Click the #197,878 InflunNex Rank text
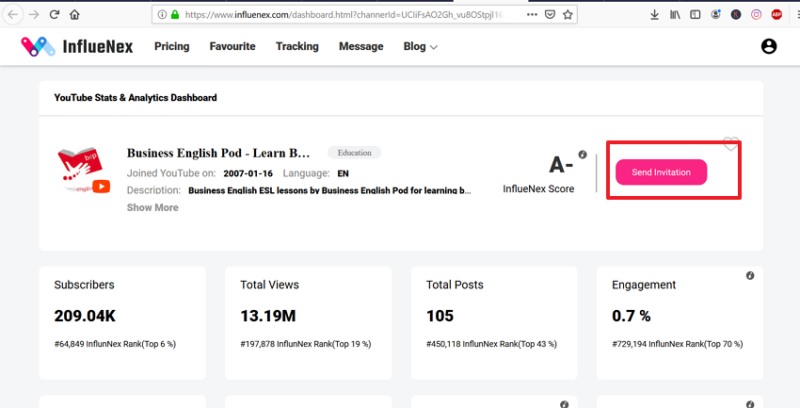 pyautogui.click(x=306, y=344)
